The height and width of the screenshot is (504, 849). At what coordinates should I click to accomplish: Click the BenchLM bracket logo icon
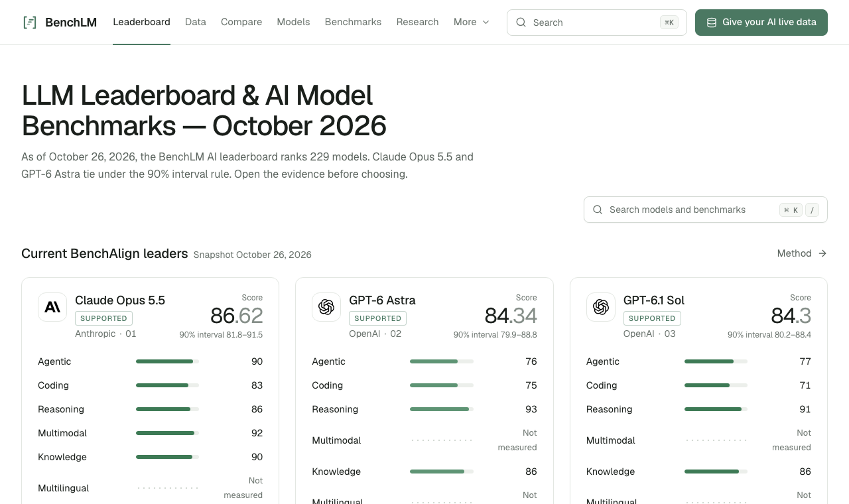pos(30,23)
